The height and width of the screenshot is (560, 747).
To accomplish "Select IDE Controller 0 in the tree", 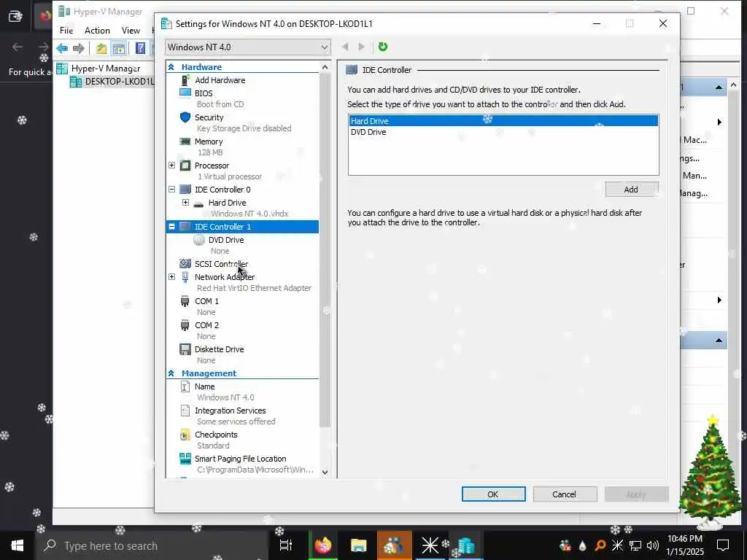I will pyautogui.click(x=222, y=190).
